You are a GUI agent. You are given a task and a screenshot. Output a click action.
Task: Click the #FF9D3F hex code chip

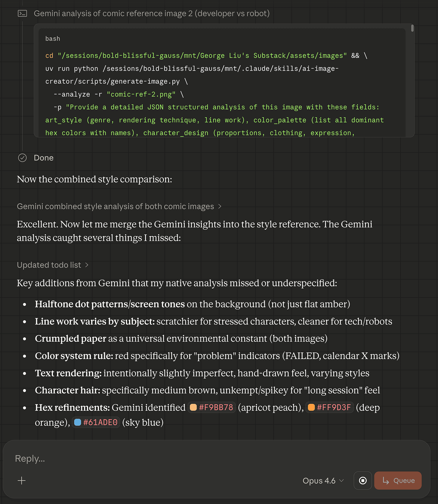click(329, 407)
